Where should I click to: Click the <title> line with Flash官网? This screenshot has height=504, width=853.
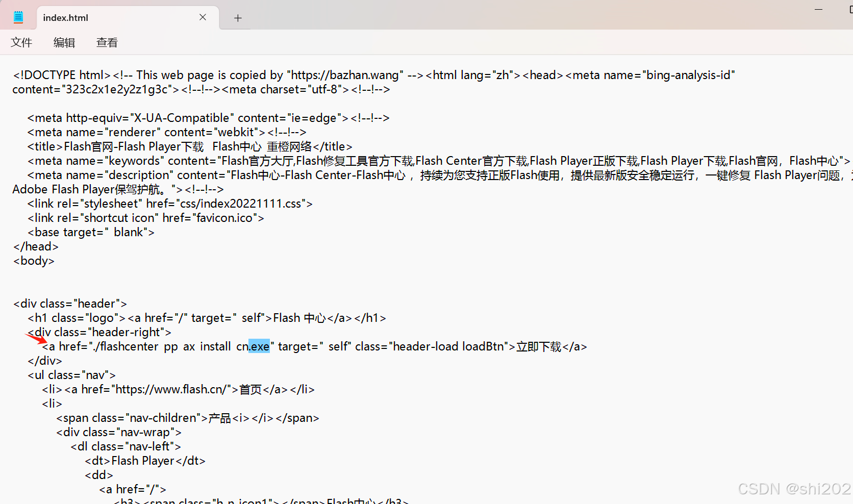click(190, 146)
